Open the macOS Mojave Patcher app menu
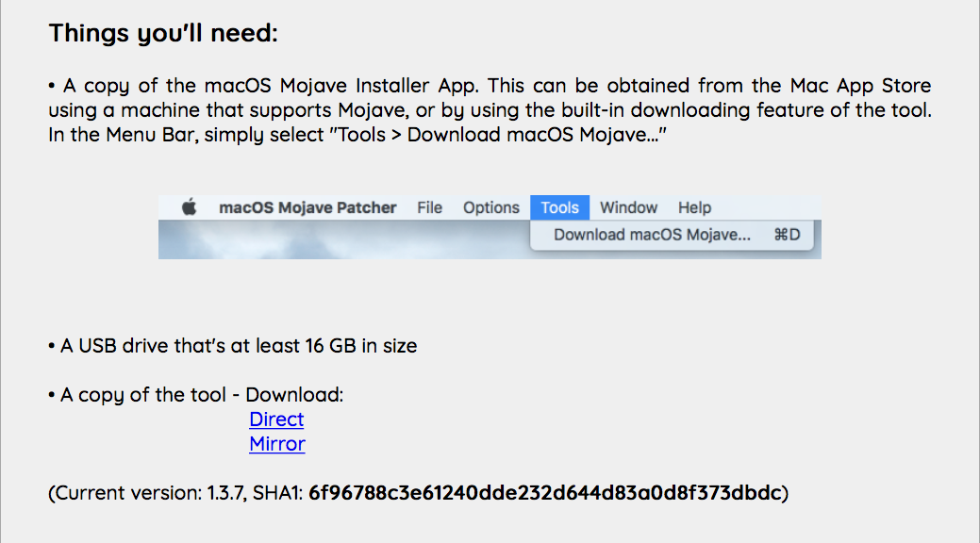This screenshot has height=543, width=980. click(307, 207)
